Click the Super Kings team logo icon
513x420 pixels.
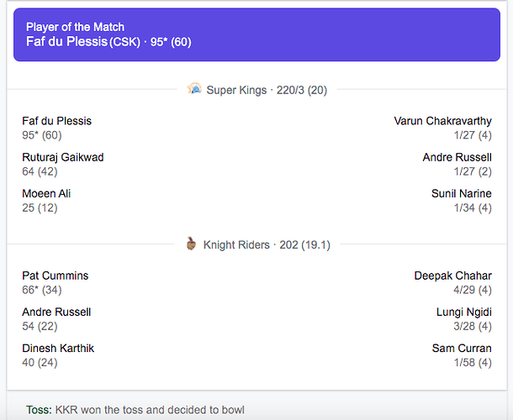(194, 89)
